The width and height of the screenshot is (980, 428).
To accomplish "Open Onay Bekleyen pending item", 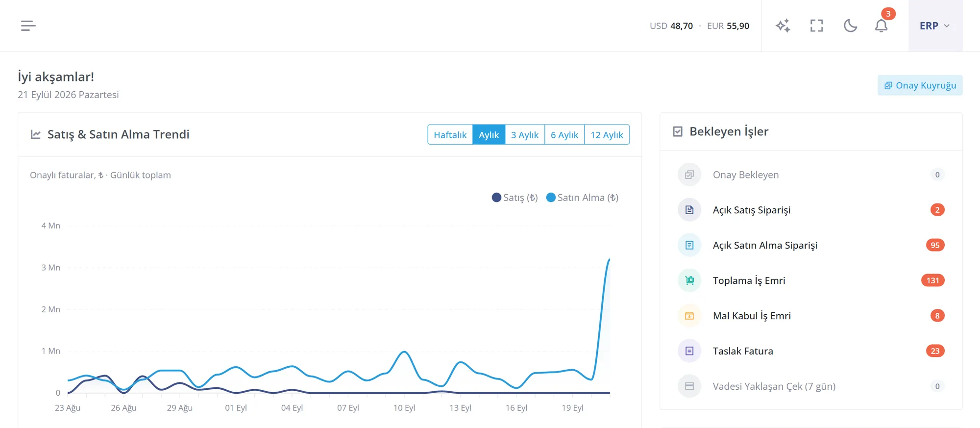I will point(811,175).
